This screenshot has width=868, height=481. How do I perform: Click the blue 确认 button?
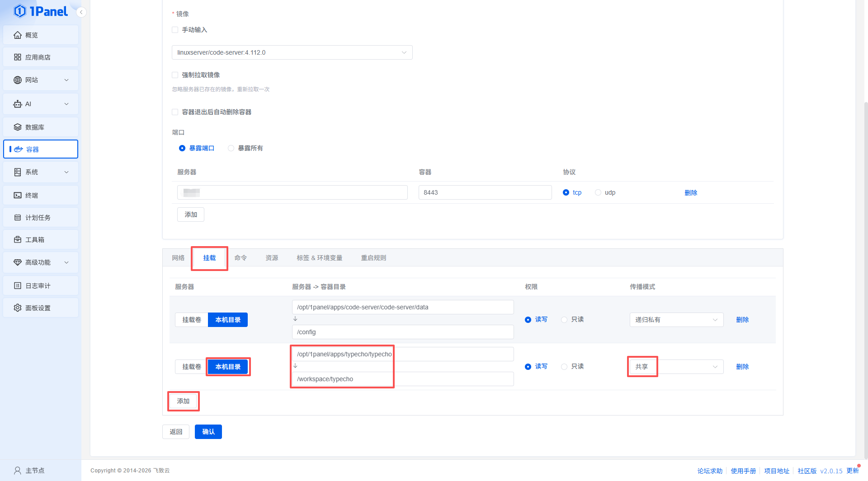click(208, 432)
